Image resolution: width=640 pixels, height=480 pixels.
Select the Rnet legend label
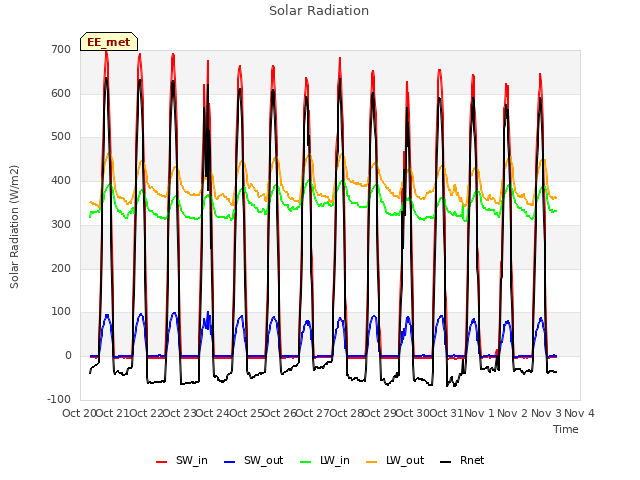click(x=472, y=460)
